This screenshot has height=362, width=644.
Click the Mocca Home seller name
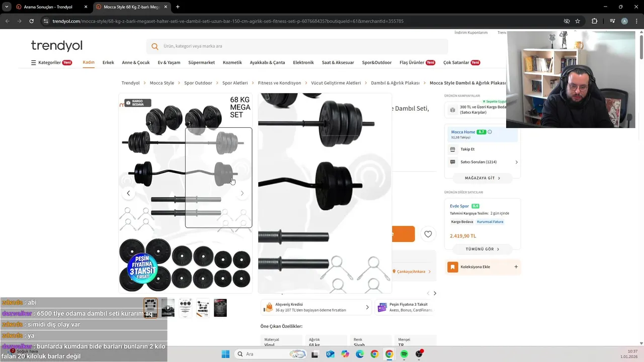coord(463,132)
